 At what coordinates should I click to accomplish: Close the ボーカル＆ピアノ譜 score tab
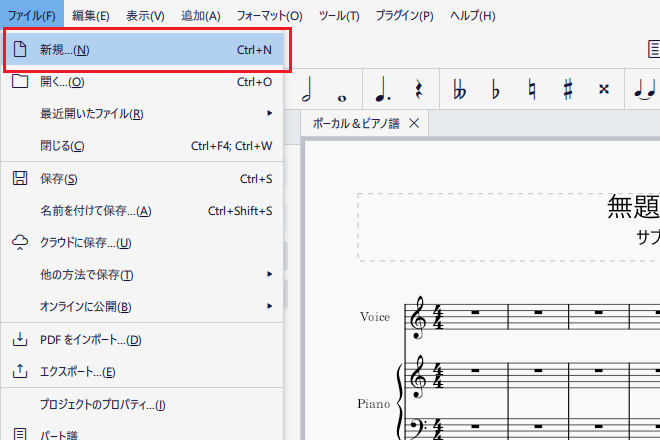(414, 123)
